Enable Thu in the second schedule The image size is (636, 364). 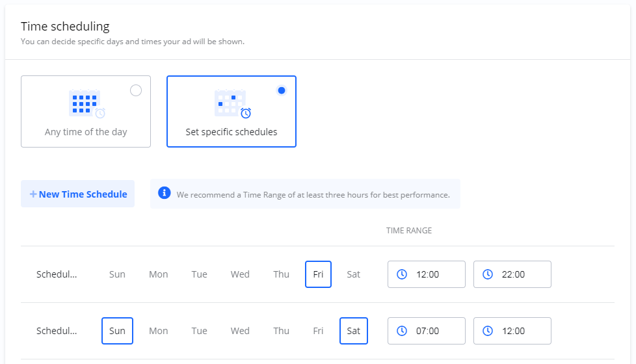(281, 331)
